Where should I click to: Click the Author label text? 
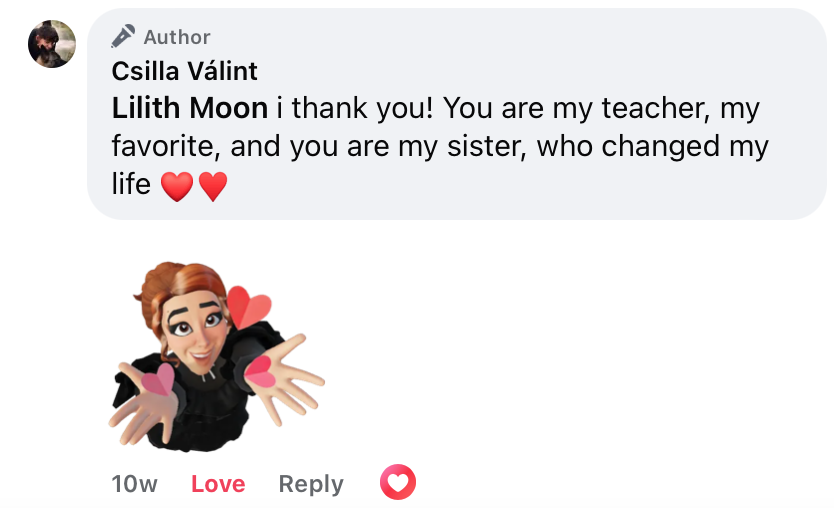tap(177, 37)
